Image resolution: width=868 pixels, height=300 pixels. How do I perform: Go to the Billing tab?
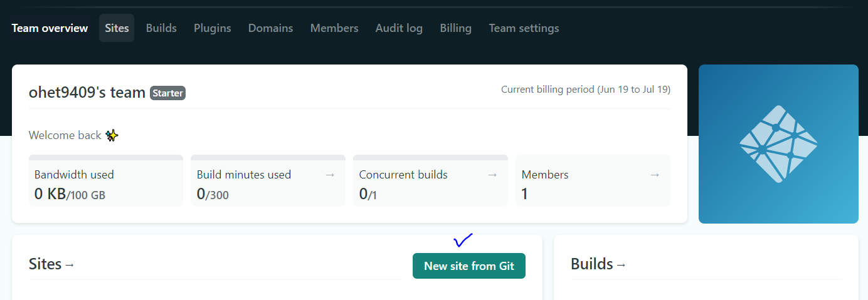(455, 28)
